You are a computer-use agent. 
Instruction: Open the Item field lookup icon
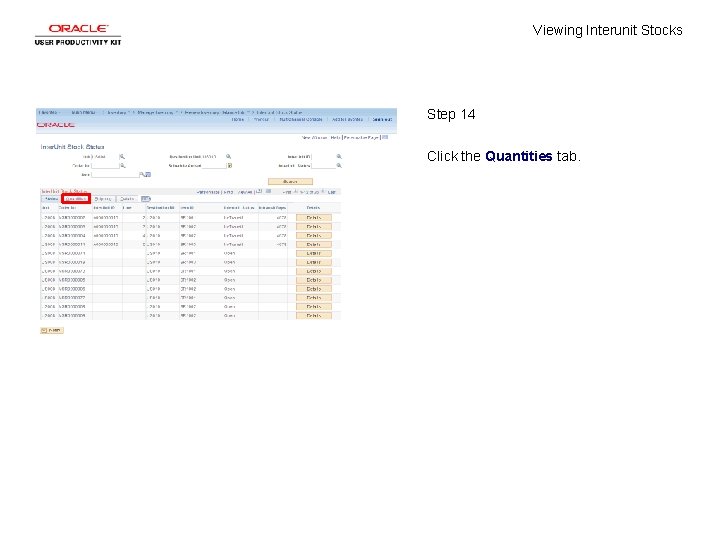(142, 174)
